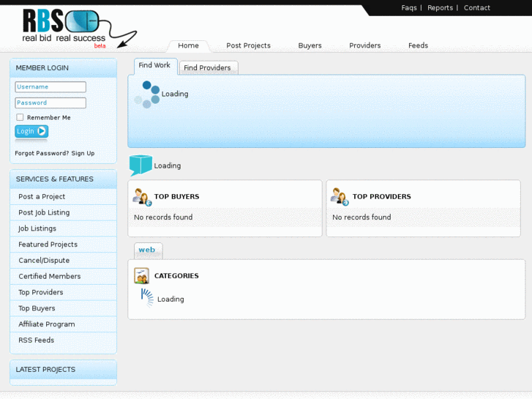Open Affiliate Program in sidebar

pyautogui.click(x=63, y=324)
